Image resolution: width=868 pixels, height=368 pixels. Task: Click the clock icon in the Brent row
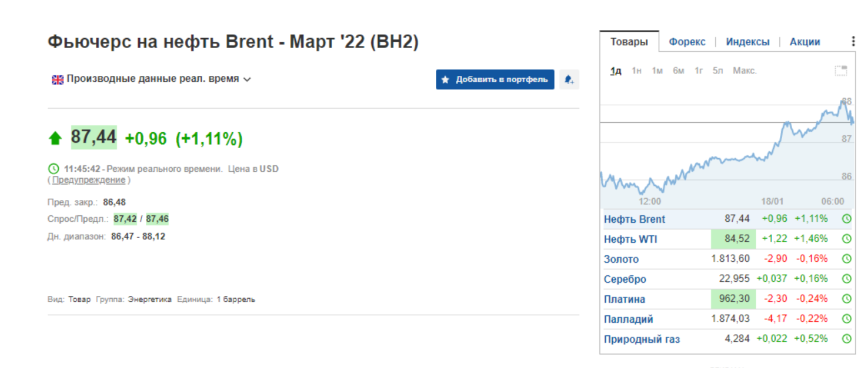(x=847, y=219)
